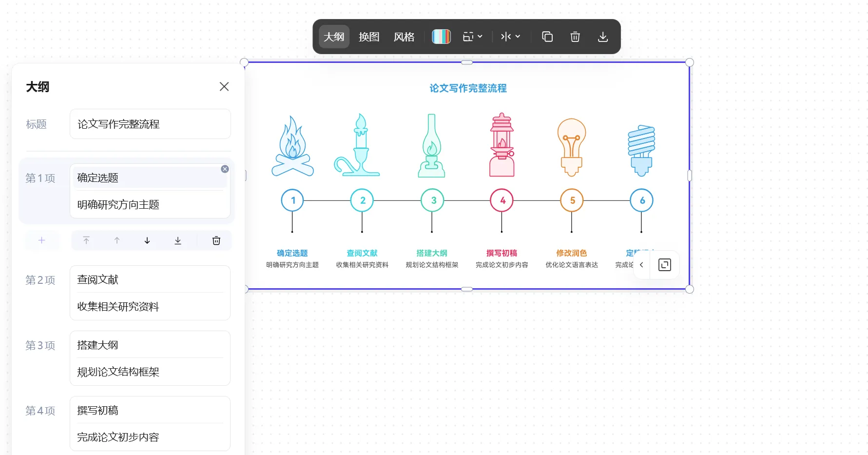
Task: Click the duplicate icon in toolbar
Action: [x=547, y=37]
